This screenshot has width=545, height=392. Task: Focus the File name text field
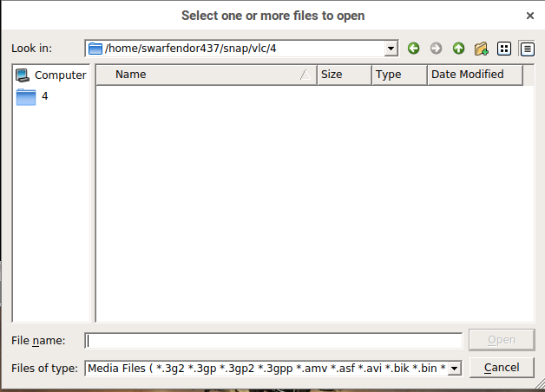tap(274, 341)
